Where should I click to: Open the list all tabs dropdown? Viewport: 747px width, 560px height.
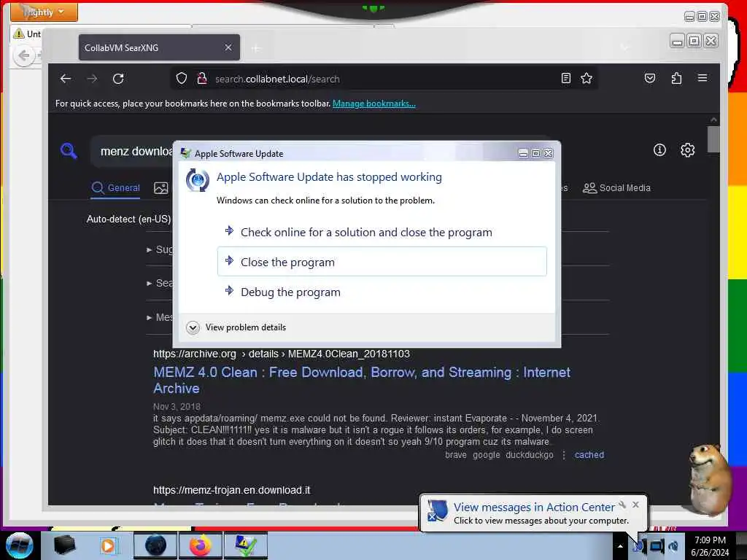pos(625,47)
